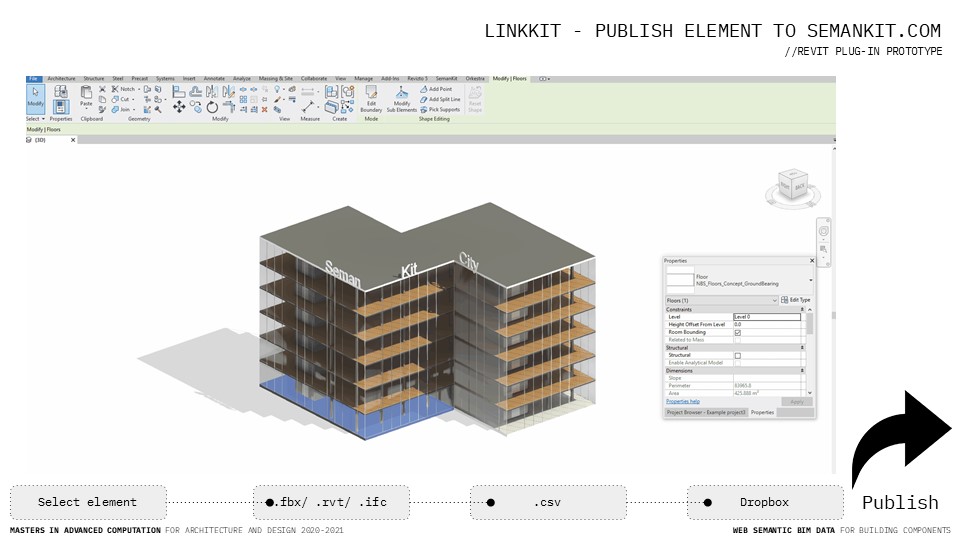960x540 pixels.
Task: Collapse the Constraints section
Action: pyautogui.click(x=803, y=309)
